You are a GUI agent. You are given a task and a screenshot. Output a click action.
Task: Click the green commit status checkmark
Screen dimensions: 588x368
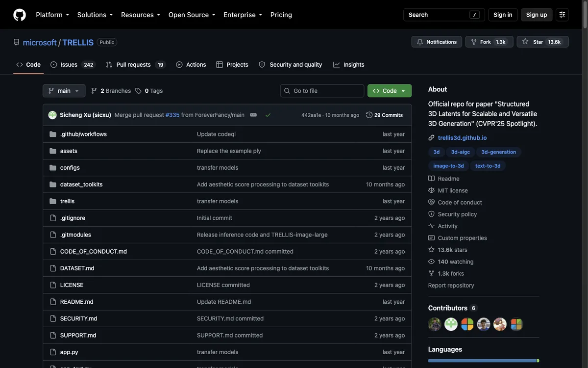pyautogui.click(x=268, y=115)
